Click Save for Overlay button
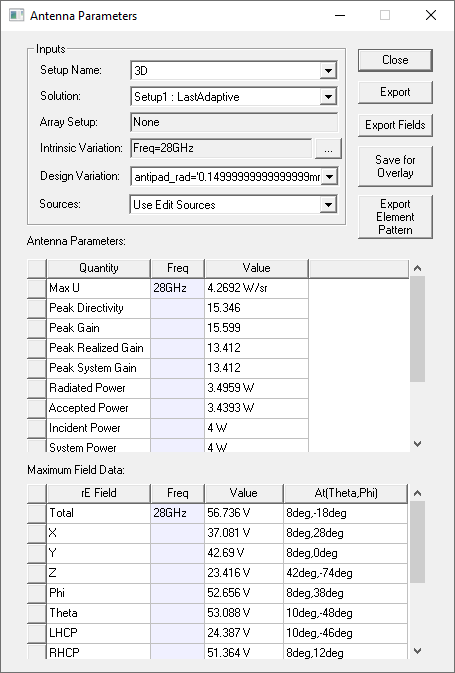Image resolution: width=455 pixels, height=673 pixels. point(395,167)
